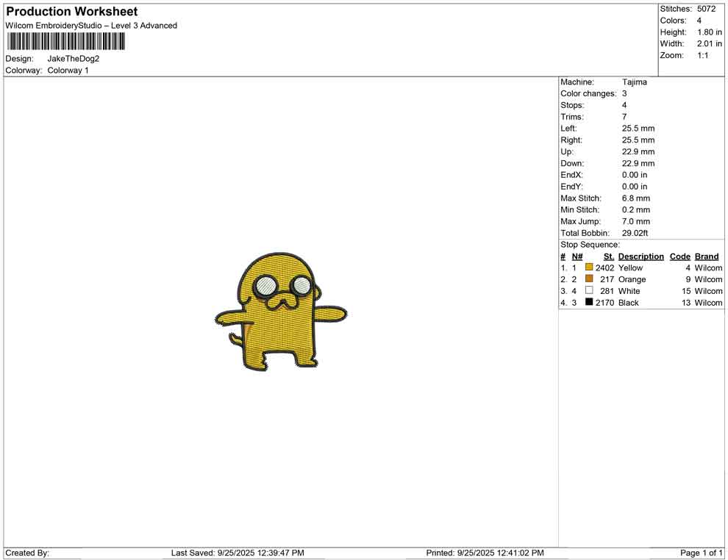This screenshot has height=560, width=728.
Task: Click the 'Printed' timestamp in footer
Action: coord(485,553)
